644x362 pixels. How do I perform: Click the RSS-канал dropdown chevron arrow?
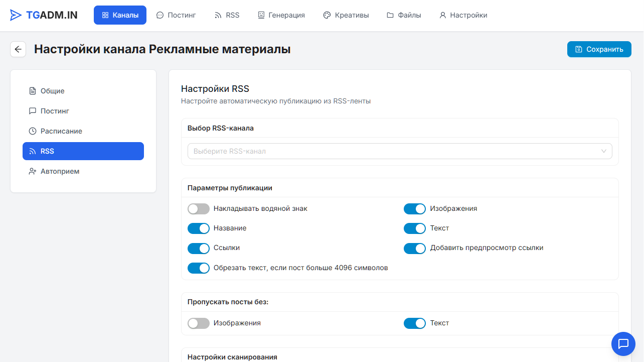pos(604,151)
